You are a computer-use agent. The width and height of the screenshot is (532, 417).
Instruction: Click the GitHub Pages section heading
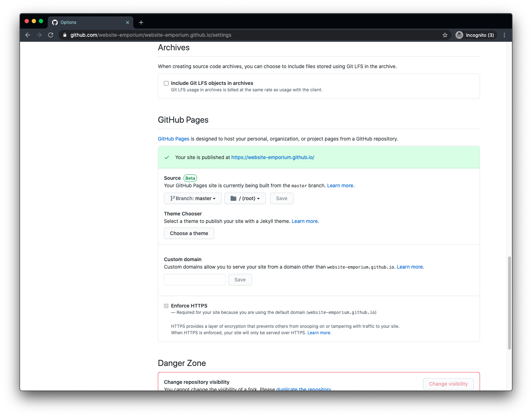click(x=183, y=120)
